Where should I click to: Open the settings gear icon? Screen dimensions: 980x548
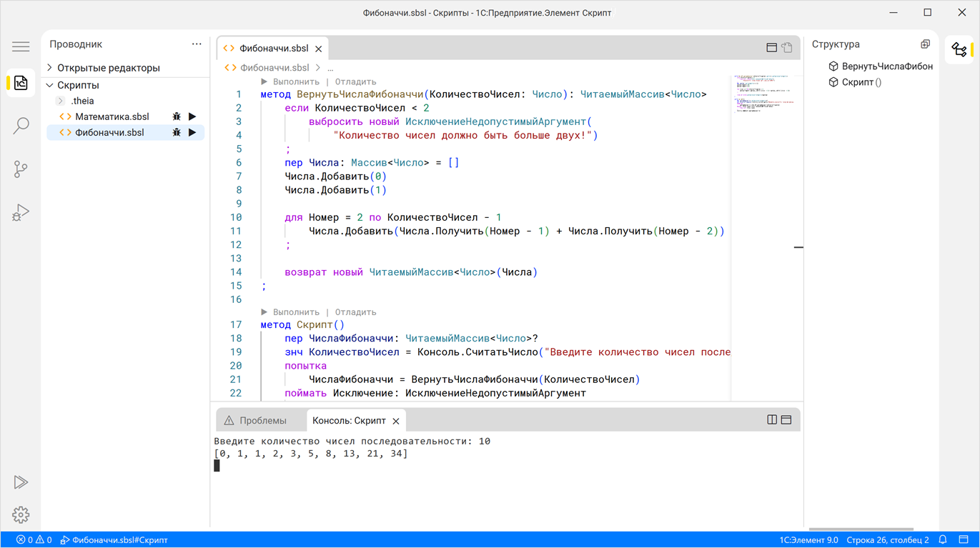click(x=21, y=514)
